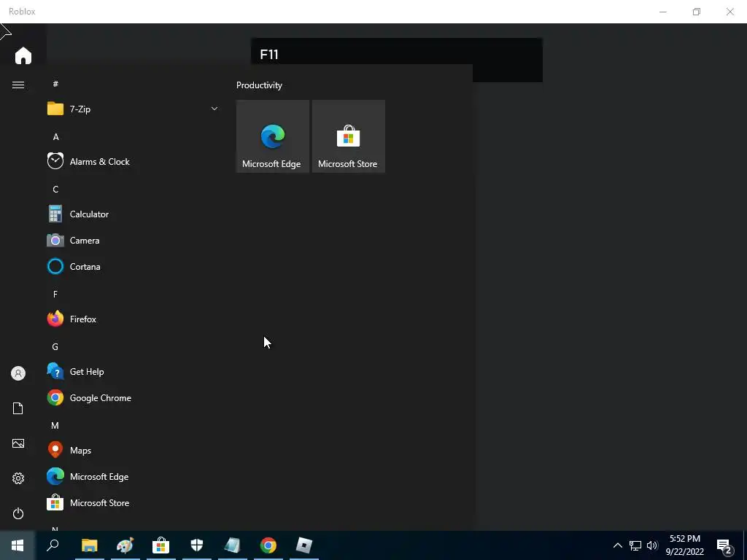Open the network status tray icon
The height and width of the screenshot is (560, 747).
tap(635, 545)
